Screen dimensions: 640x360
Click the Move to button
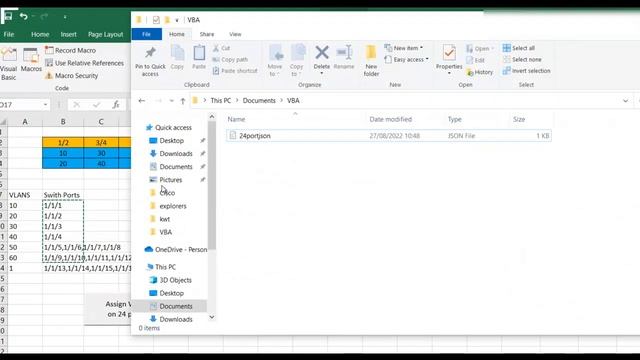click(x=275, y=60)
